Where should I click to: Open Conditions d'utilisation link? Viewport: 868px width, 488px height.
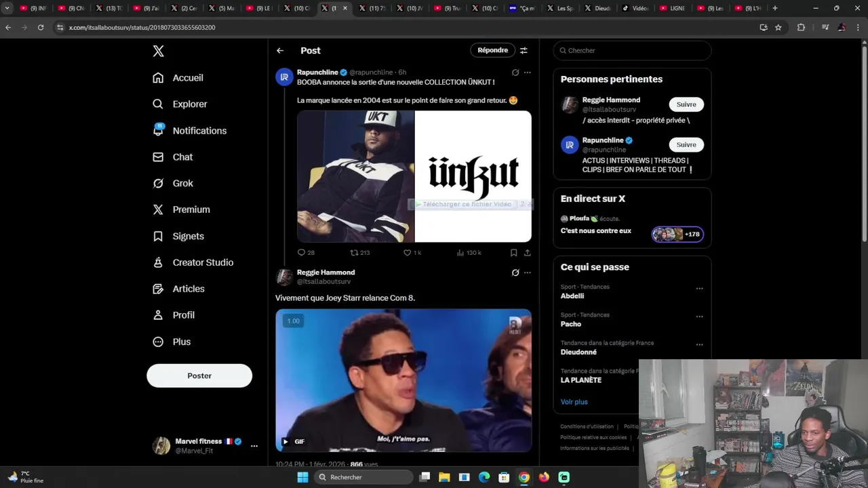coord(587,427)
